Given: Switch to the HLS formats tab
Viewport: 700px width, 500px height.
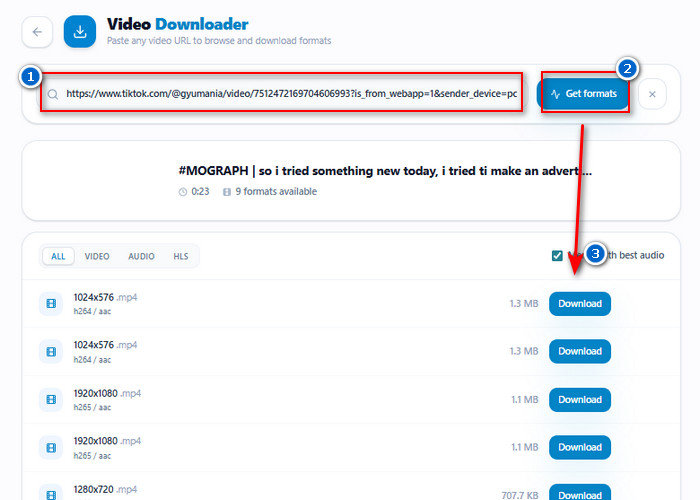Looking at the screenshot, I should (181, 256).
